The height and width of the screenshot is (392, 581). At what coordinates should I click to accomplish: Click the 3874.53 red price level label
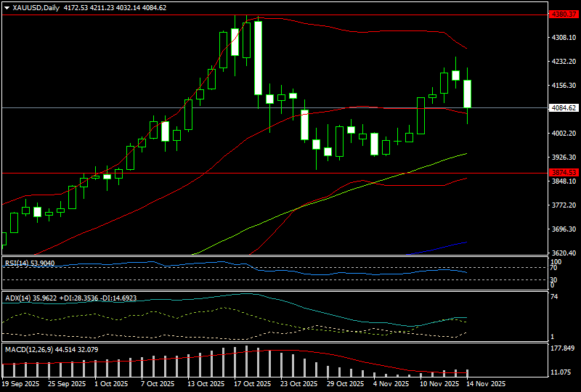click(564, 173)
